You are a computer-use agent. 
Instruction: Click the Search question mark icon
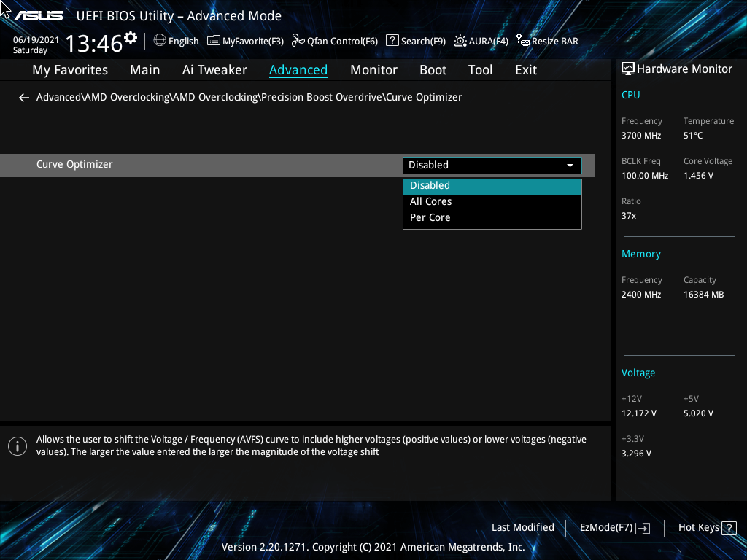(392, 41)
